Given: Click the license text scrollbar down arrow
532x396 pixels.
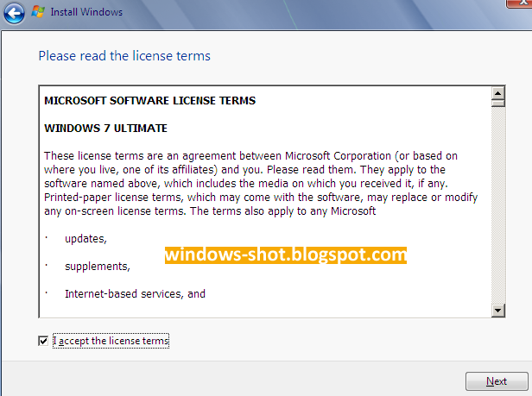Looking at the screenshot, I should tap(498, 311).
